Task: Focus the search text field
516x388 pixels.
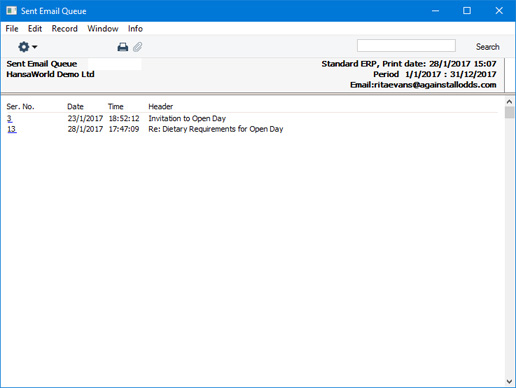Action: (406, 46)
